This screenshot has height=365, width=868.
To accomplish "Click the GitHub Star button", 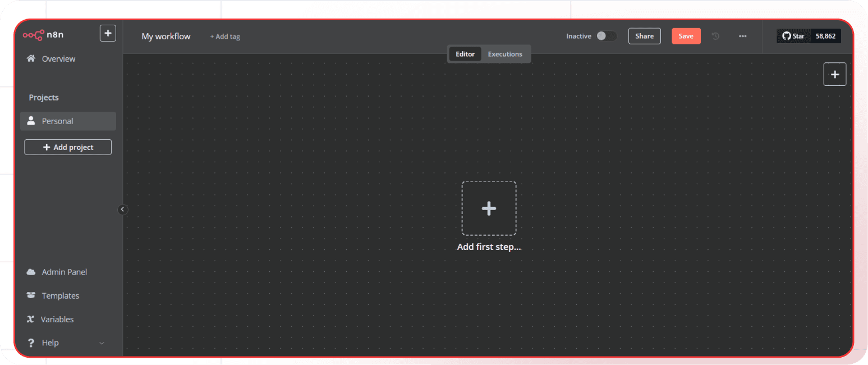I will click(x=793, y=36).
